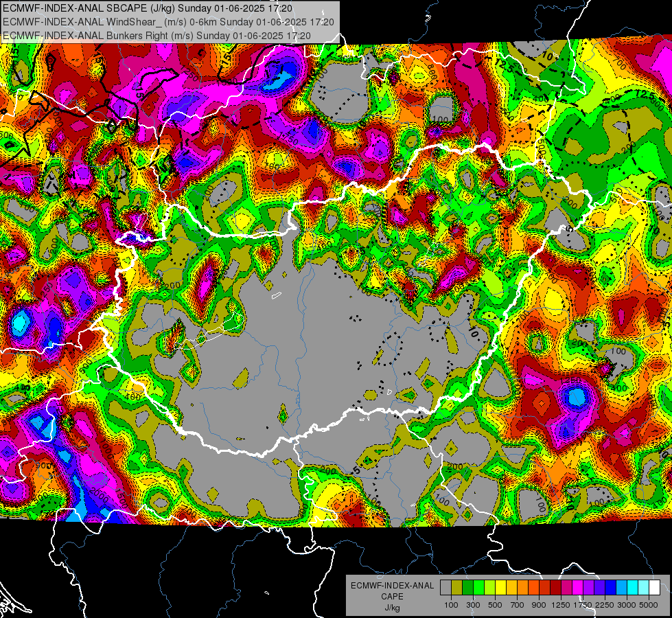
Task: Click the word CAPE in the legend
Action: click(x=392, y=597)
